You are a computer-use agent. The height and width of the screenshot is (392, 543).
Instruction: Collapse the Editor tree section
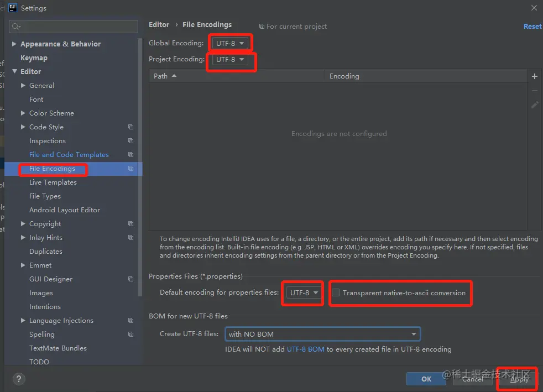14,71
